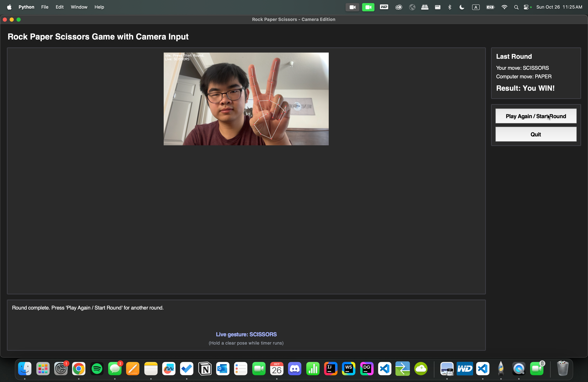Open Discord from the dock
The height and width of the screenshot is (382, 588).
pos(295,369)
